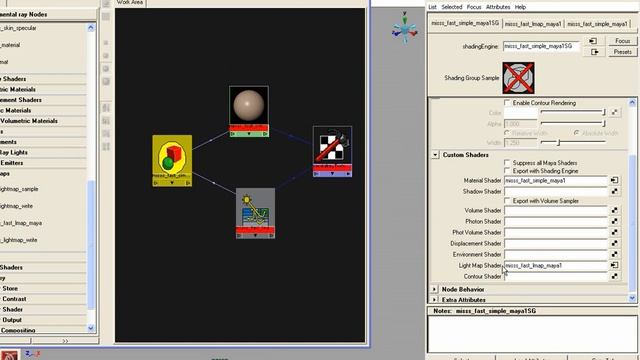Click the Alpha slider
640x360 pixels.
(573, 123)
